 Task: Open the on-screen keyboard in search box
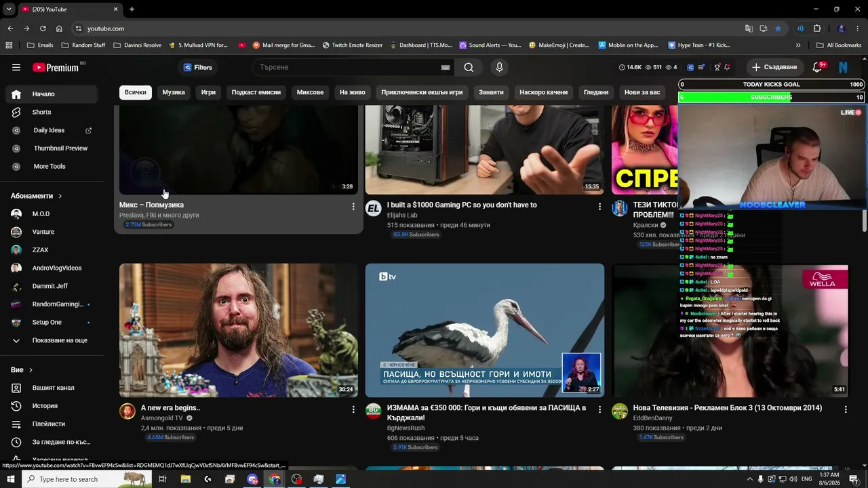[446, 67]
